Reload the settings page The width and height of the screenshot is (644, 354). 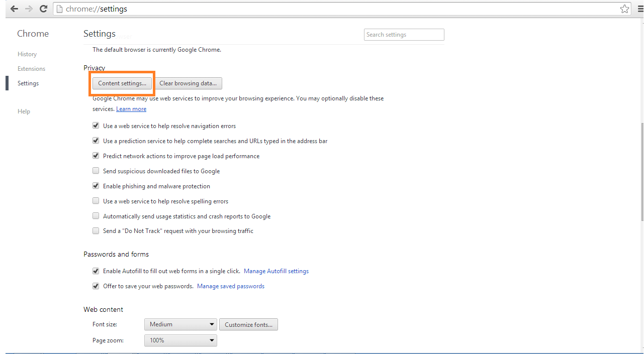click(43, 9)
